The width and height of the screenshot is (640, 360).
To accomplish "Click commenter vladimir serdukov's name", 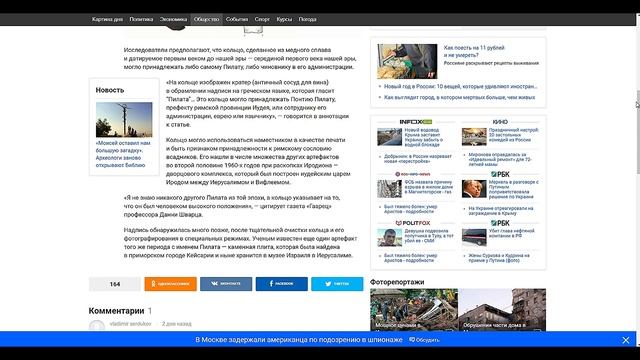I will (x=130, y=324).
